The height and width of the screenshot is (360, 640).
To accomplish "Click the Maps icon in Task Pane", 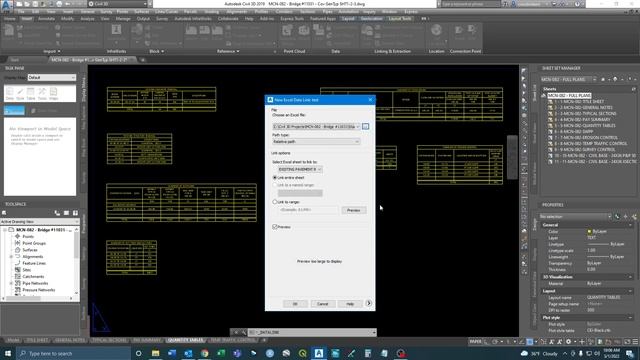I will pos(53,93).
